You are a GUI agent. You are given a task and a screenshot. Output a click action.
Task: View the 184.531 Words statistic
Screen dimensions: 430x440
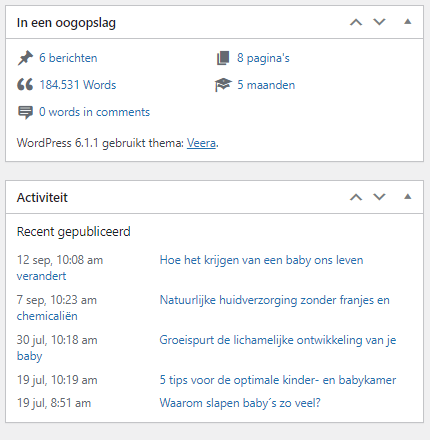coord(78,85)
